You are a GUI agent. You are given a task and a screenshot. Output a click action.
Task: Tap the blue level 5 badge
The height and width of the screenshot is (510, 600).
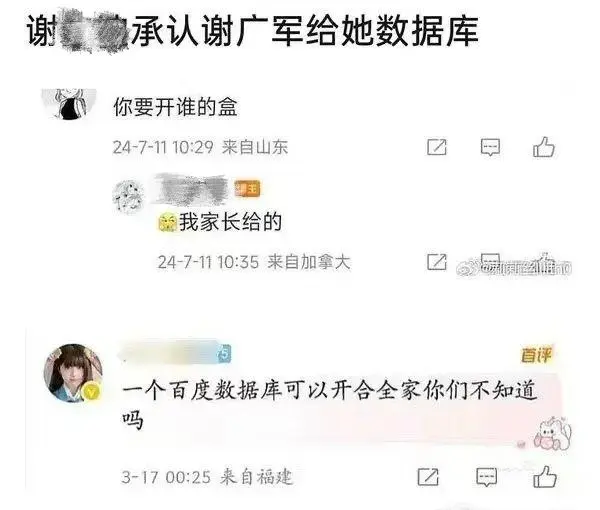224,353
